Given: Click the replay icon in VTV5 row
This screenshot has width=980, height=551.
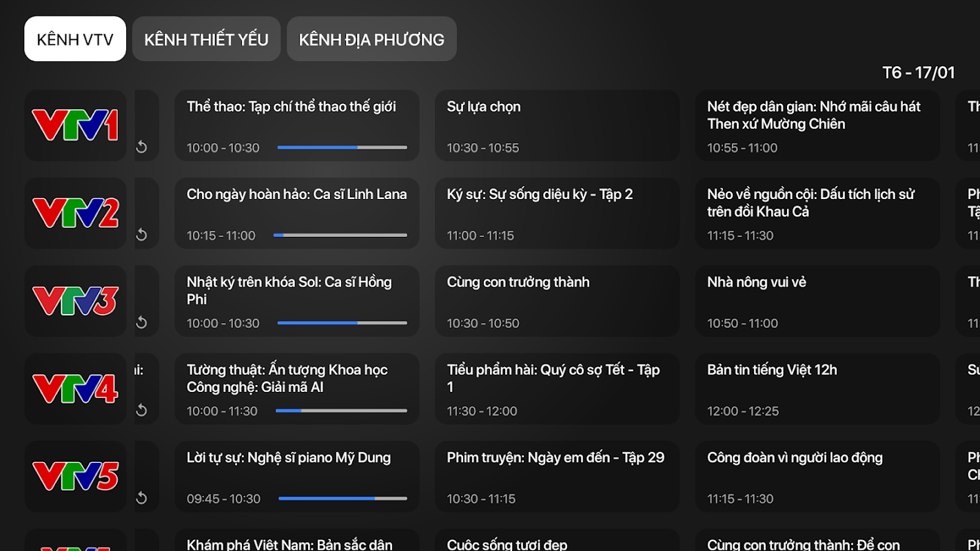Looking at the screenshot, I should [141, 498].
